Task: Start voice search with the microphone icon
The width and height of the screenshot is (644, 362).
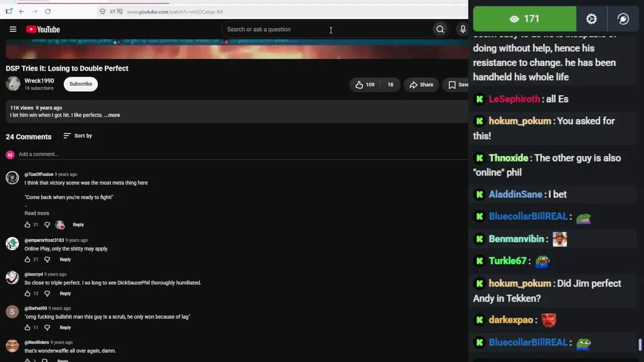Action: pos(463,29)
